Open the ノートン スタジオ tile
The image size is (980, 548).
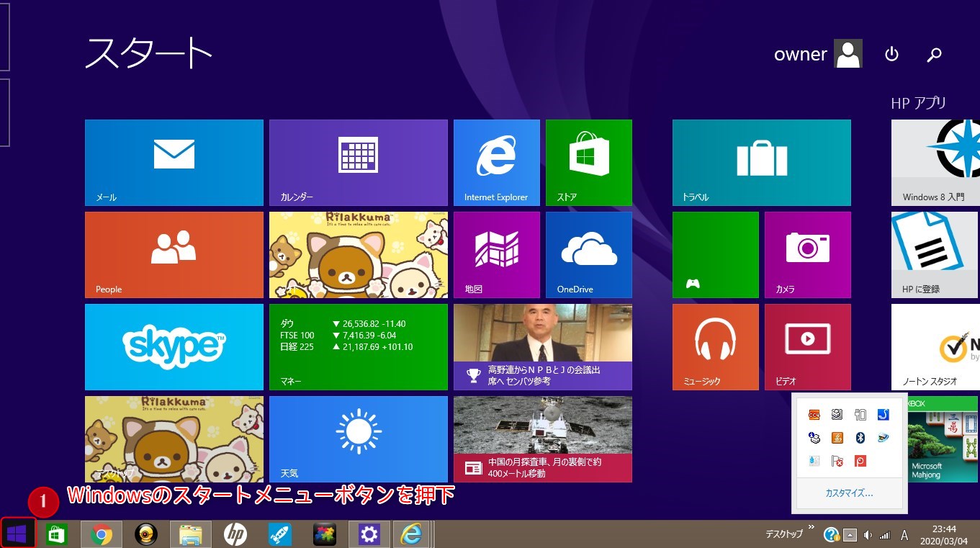coord(935,347)
